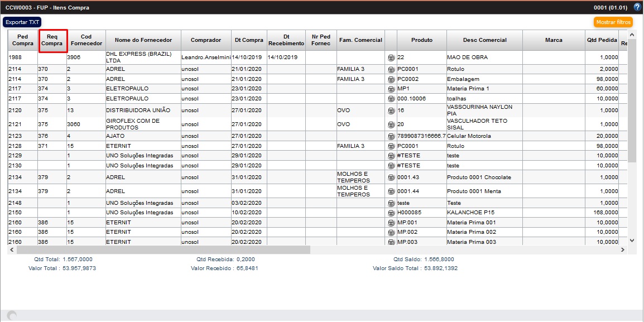644x322 pixels.
Task: Click the product icon next to 0001.44
Action: 391,191
